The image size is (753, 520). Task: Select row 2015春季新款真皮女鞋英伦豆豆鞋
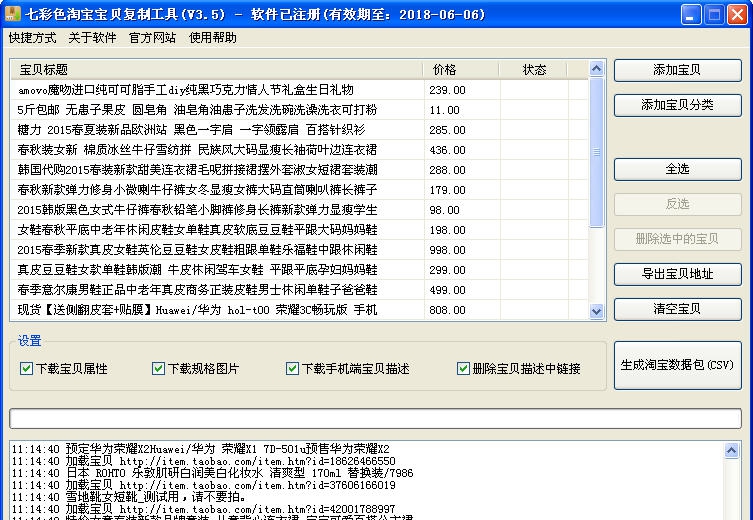[299, 250]
